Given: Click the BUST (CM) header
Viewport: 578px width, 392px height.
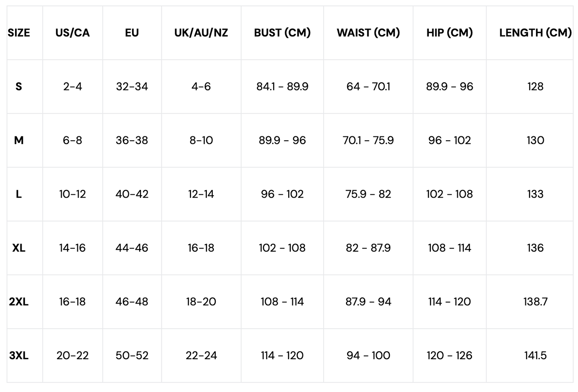Looking at the screenshot, I should coord(282,33).
